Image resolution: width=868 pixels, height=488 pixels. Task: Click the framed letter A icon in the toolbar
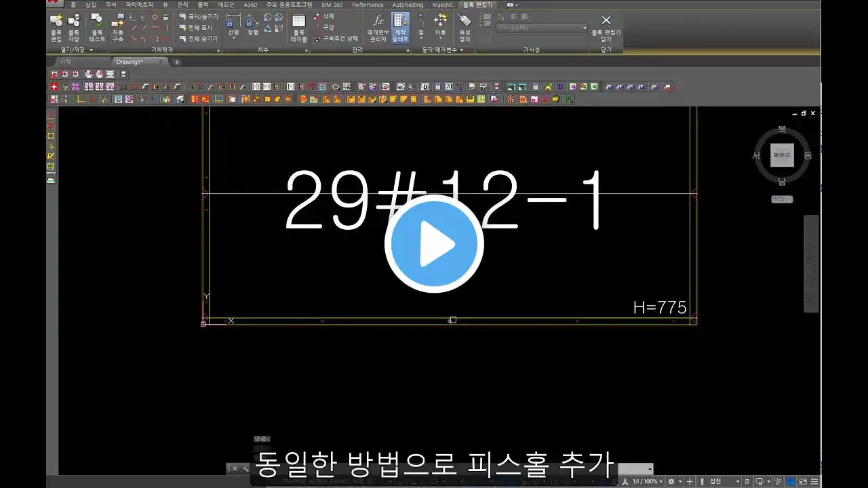pyautogui.click(x=448, y=87)
